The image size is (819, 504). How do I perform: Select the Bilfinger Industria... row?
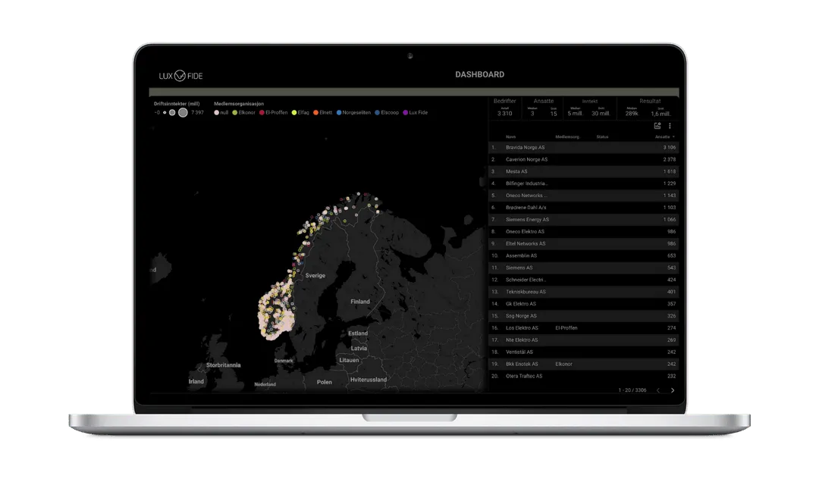pos(583,183)
